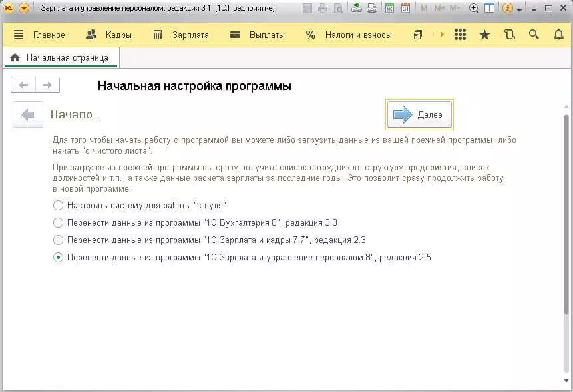
Task: Select Настроить систему для работы с нуля
Action: coord(140,205)
